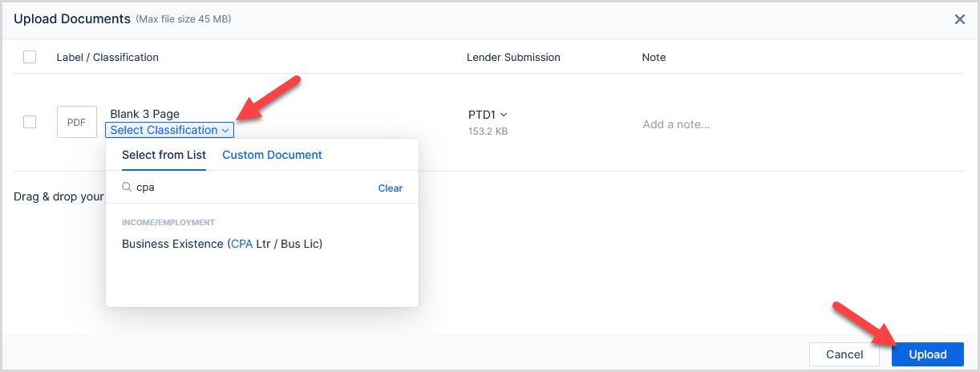980x372 pixels.
Task: Click the Label / Classification column header
Action: tap(107, 57)
